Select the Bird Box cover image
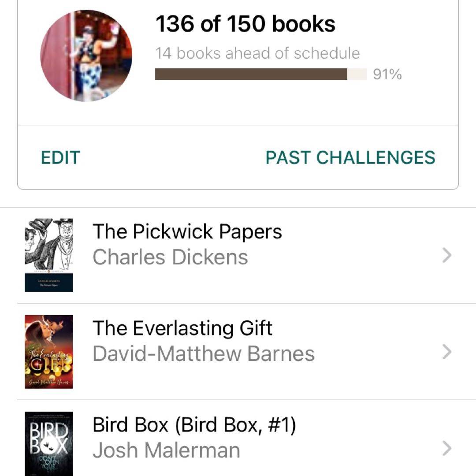 click(49, 443)
